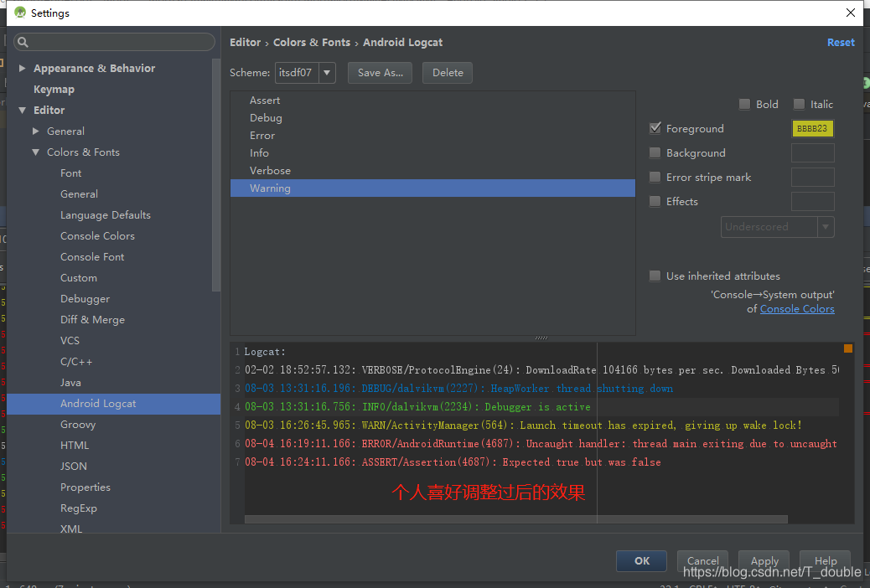The image size is (870, 588).
Task: Click the search magnifier icon
Action: click(x=23, y=42)
